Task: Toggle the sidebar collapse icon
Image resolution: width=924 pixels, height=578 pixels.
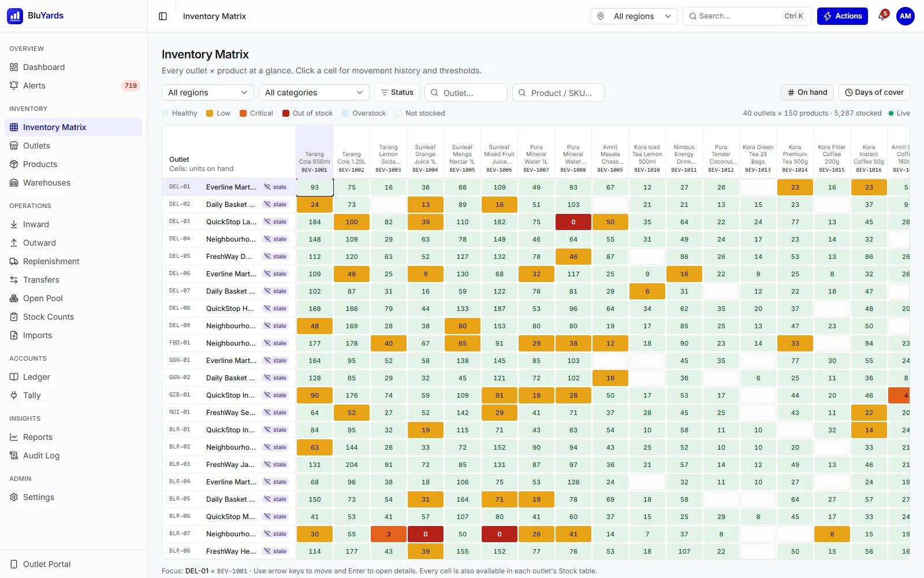Action: [x=163, y=16]
